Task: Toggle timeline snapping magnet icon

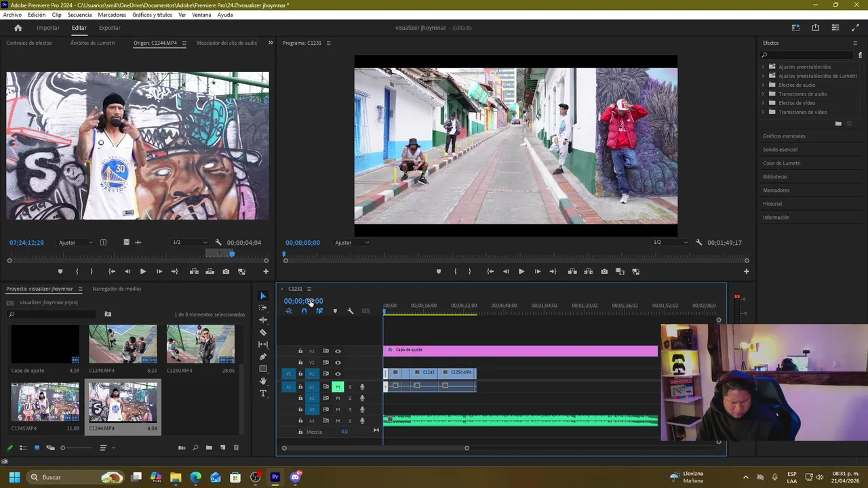Action: point(304,311)
